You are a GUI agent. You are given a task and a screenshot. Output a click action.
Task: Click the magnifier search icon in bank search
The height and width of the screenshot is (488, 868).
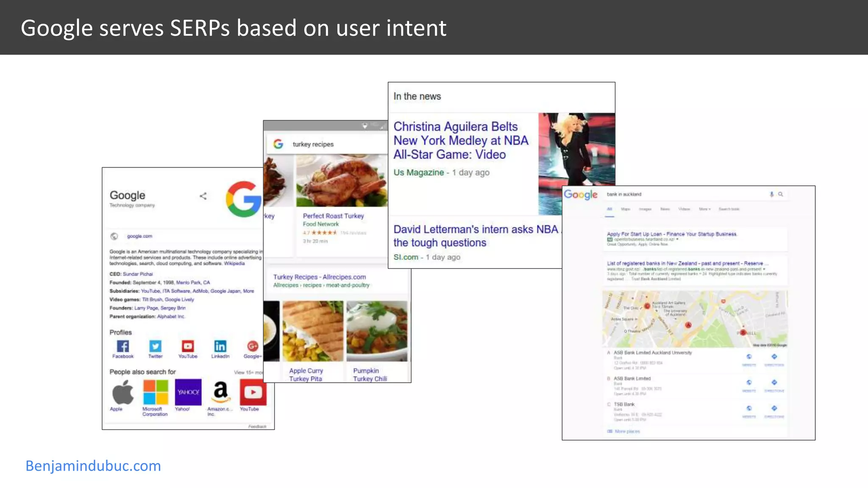[x=780, y=194]
